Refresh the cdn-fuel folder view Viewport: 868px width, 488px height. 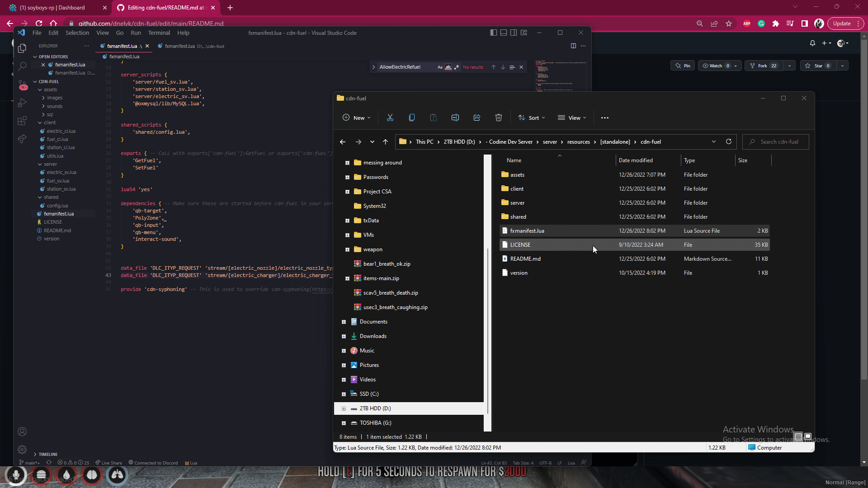(728, 141)
